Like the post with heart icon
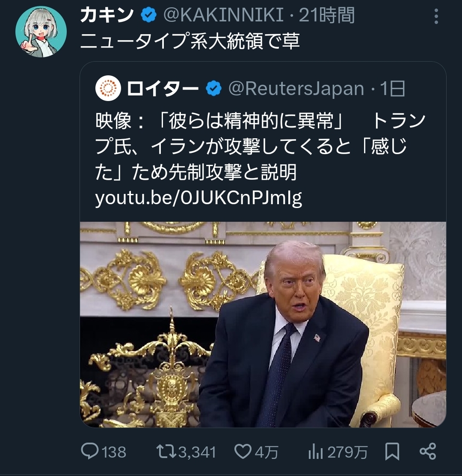 (x=243, y=452)
